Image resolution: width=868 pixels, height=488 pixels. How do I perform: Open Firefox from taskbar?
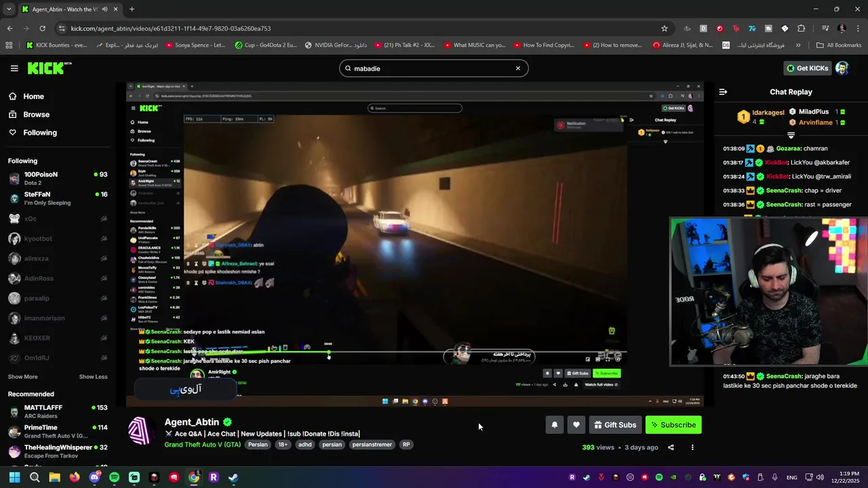pos(75,477)
